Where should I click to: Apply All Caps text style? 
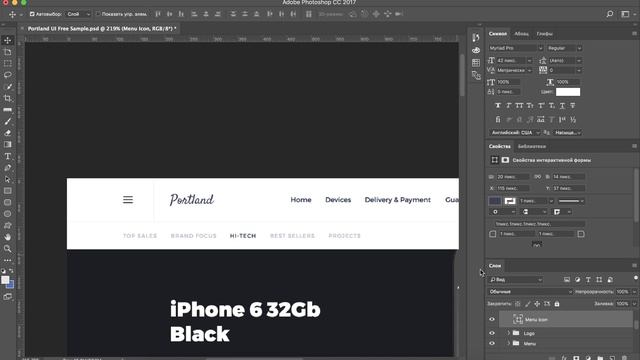(519, 106)
